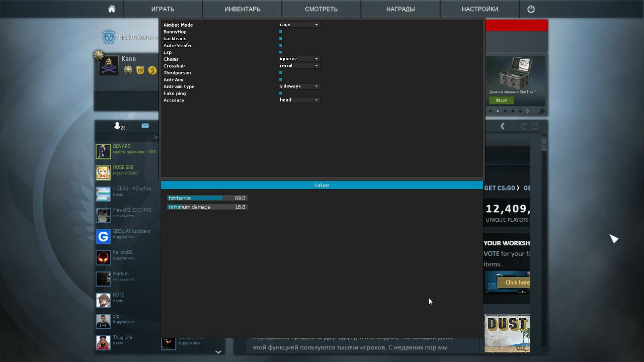
Task: Open GOVARD's avatar in friends list
Action: click(103, 151)
